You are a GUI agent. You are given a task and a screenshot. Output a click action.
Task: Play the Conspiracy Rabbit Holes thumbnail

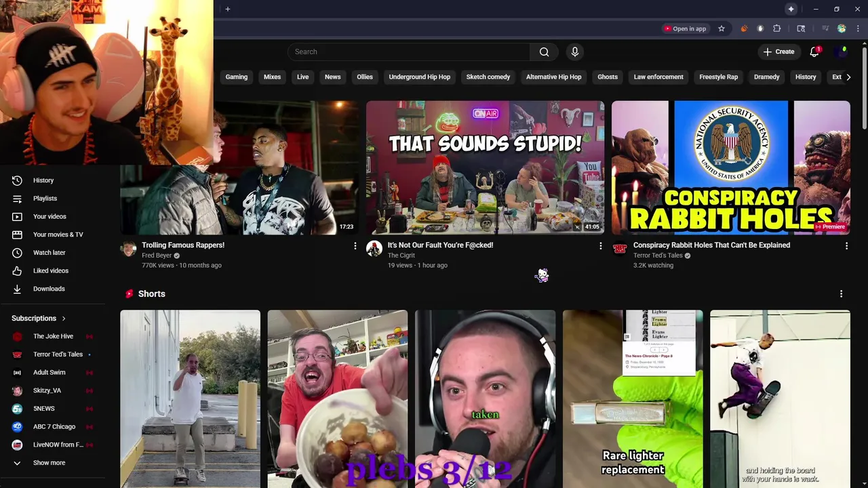tap(730, 167)
